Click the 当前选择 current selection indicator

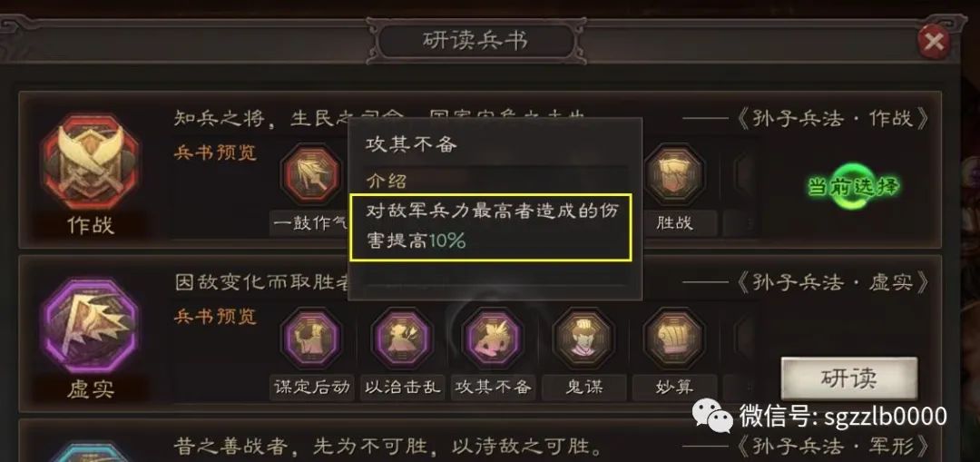pos(852,187)
